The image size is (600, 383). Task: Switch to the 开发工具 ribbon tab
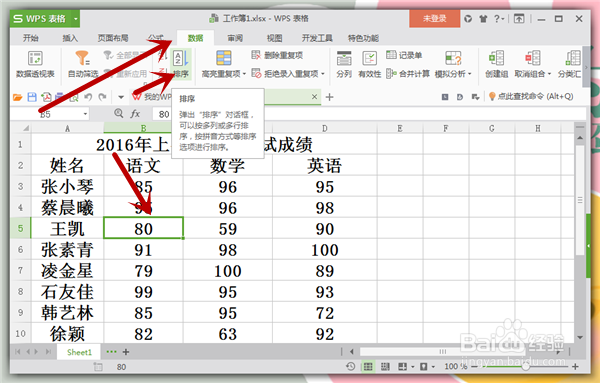317,38
